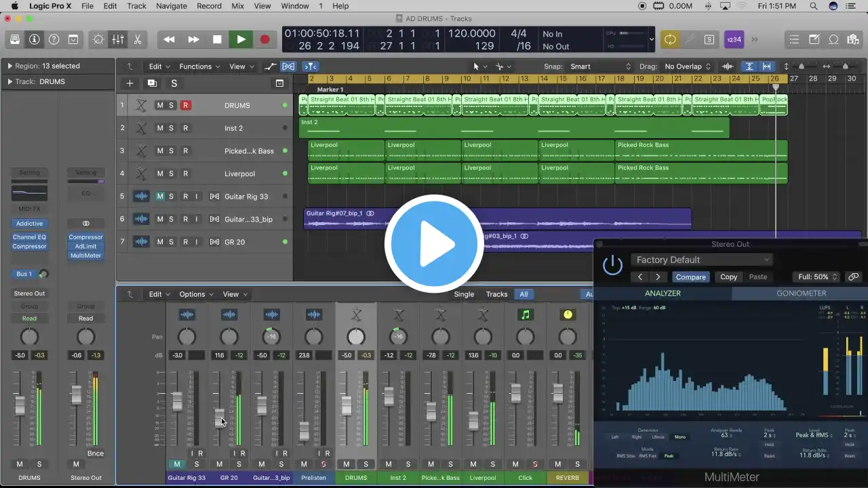Toggle the Inspector info icon

[x=34, y=39]
